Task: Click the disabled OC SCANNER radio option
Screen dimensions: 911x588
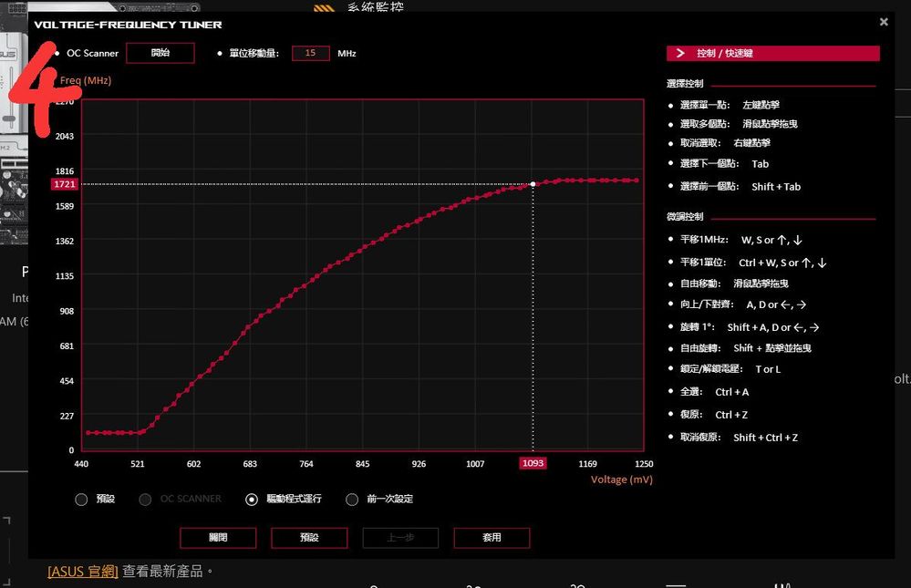Action: [145, 499]
